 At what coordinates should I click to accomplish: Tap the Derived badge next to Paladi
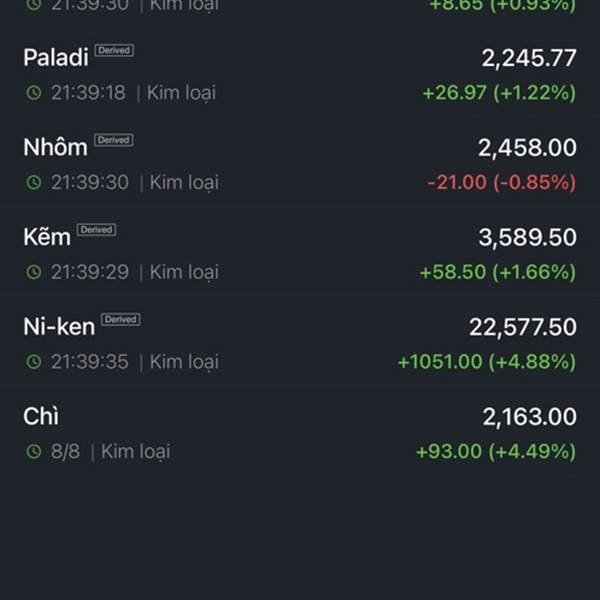click(x=114, y=50)
